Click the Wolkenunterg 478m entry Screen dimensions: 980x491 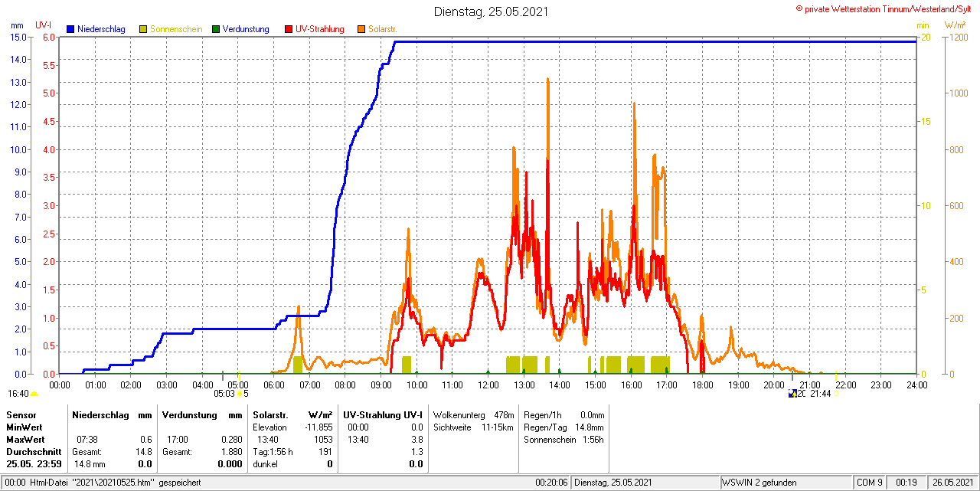point(473,414)
